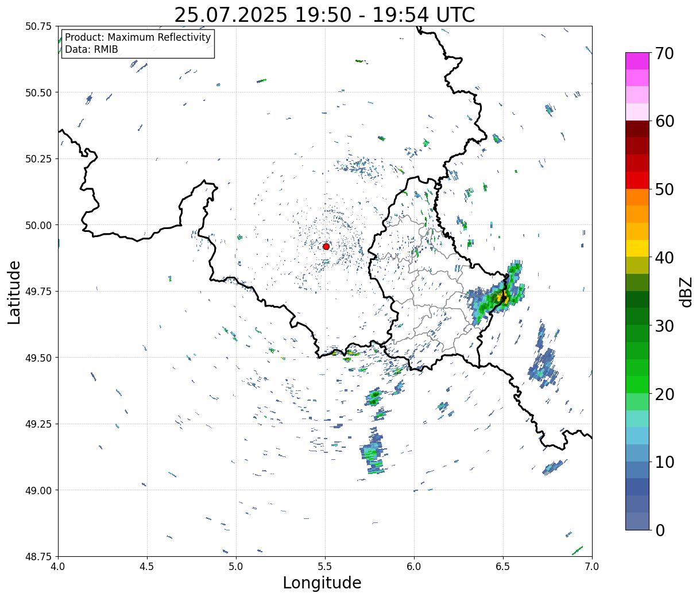Click the 'Longitude' axis label
This screenshot has width=700, height=597.
[322, 583]
